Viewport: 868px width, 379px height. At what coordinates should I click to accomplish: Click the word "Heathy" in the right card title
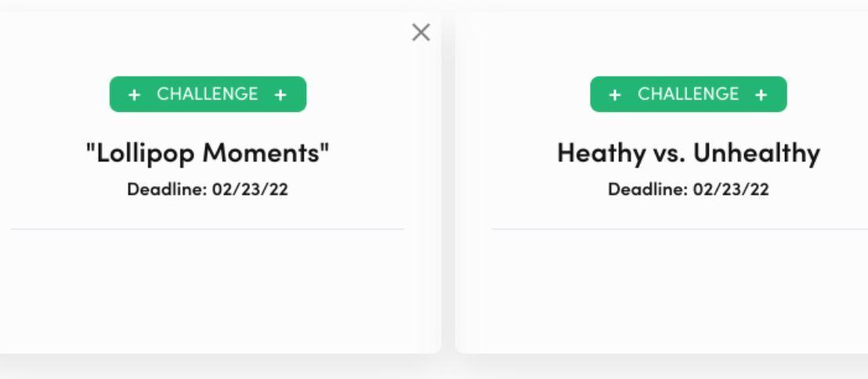(592, 153)
